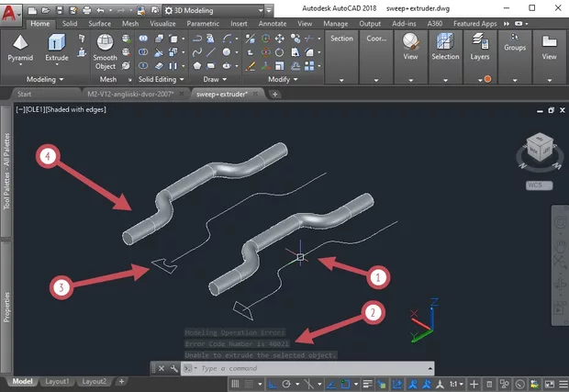Screen dimensions: 569x392
Task: Click the WCS coordinate system label
Action: click(537, 185)
